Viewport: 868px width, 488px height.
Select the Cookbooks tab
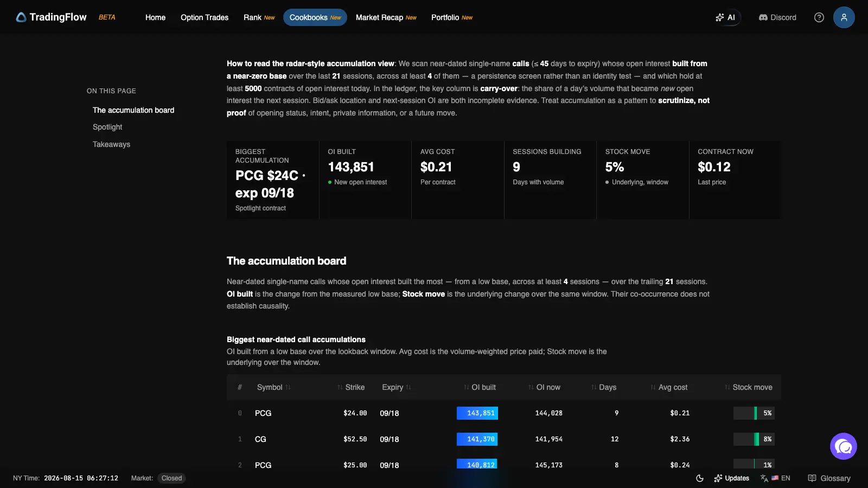point(315,17)
